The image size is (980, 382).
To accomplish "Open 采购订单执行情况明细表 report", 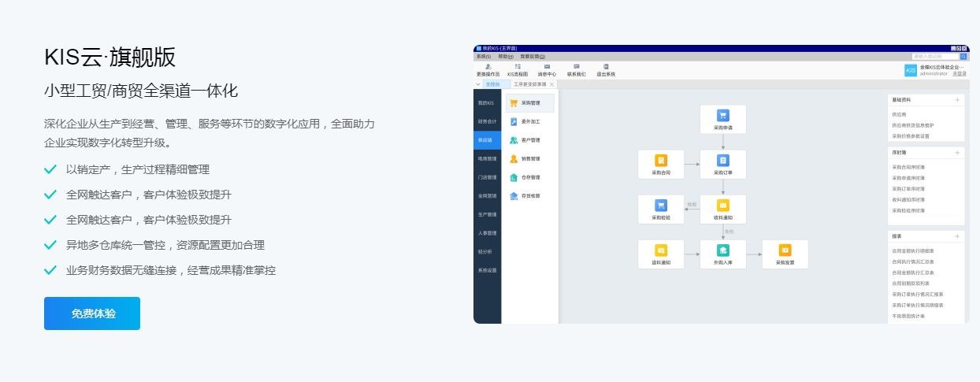I will point(918,305).
